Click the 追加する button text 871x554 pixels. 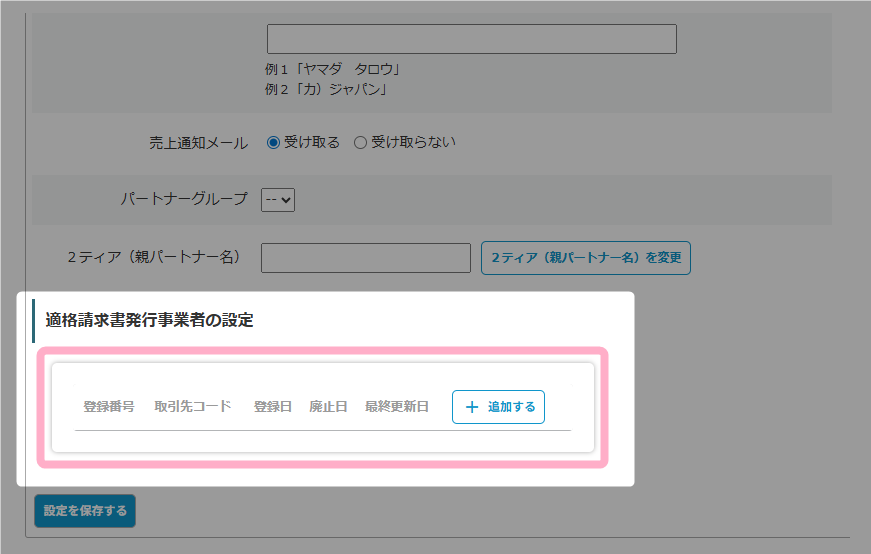point(511,407)
